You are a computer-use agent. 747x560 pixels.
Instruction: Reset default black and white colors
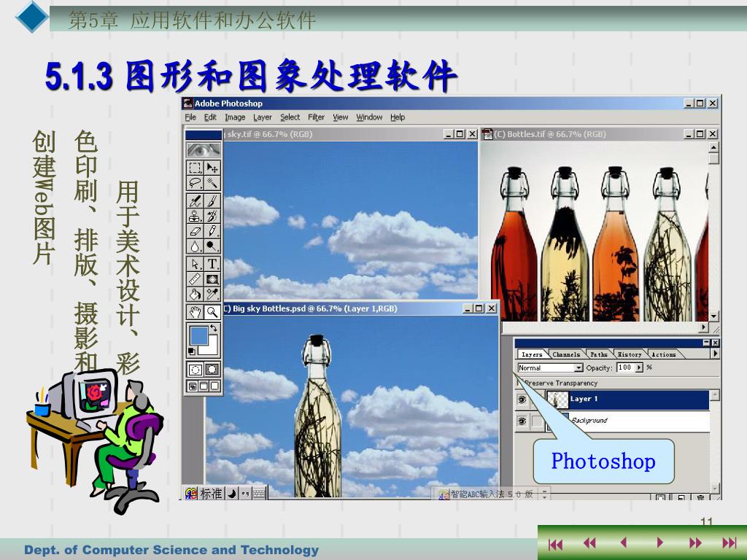(192, 351)
